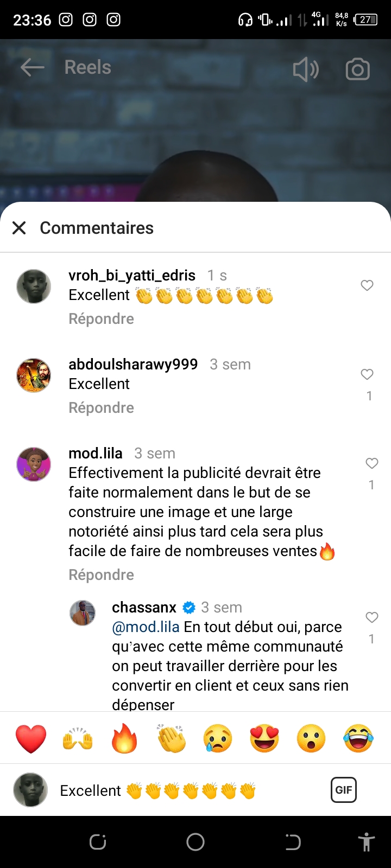Insert the heart-eyes face emoji
The height and width of the screenshot is (868, 391).
pyautogui.click(x=264, y=738)
